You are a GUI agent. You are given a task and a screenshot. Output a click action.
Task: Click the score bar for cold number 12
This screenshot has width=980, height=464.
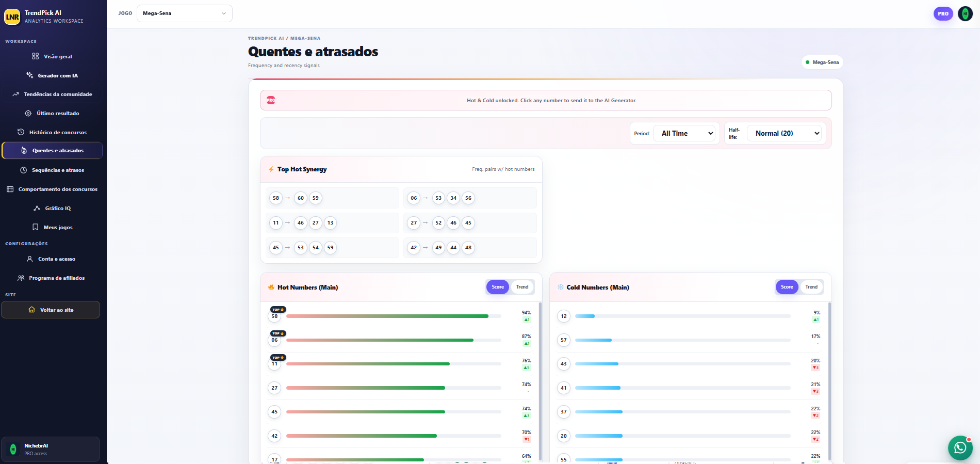[682, 316]
